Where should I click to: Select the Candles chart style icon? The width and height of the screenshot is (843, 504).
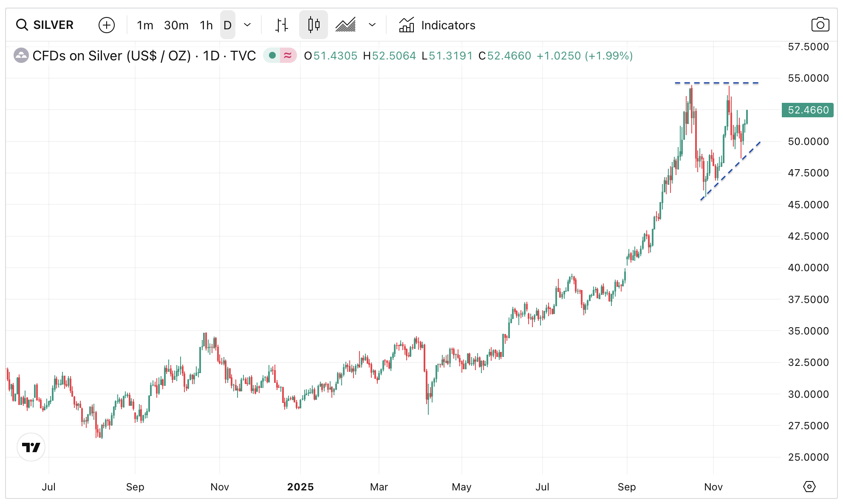(314, 25)
